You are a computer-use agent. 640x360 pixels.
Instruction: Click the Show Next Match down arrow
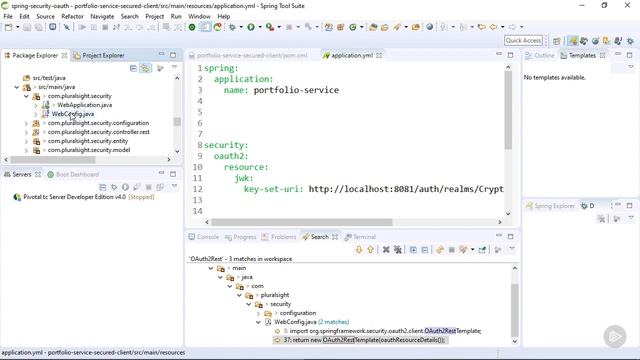coord(359,249)
